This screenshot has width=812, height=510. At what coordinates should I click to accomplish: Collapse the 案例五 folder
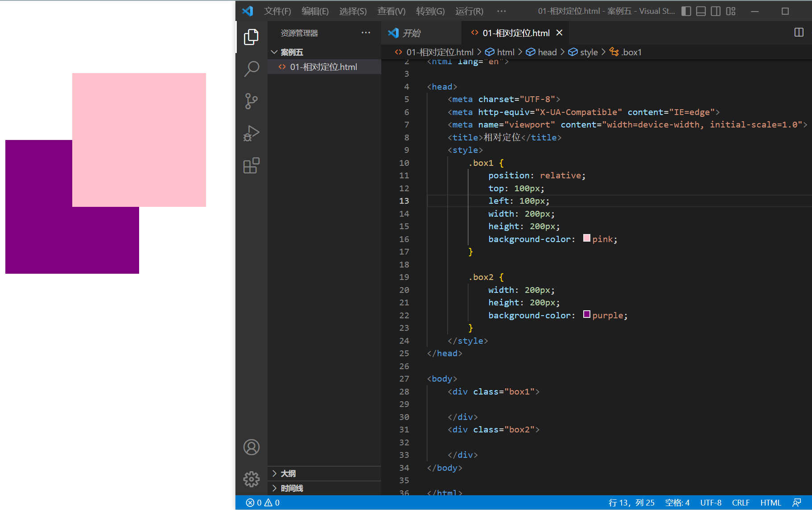tap(325, 52)
